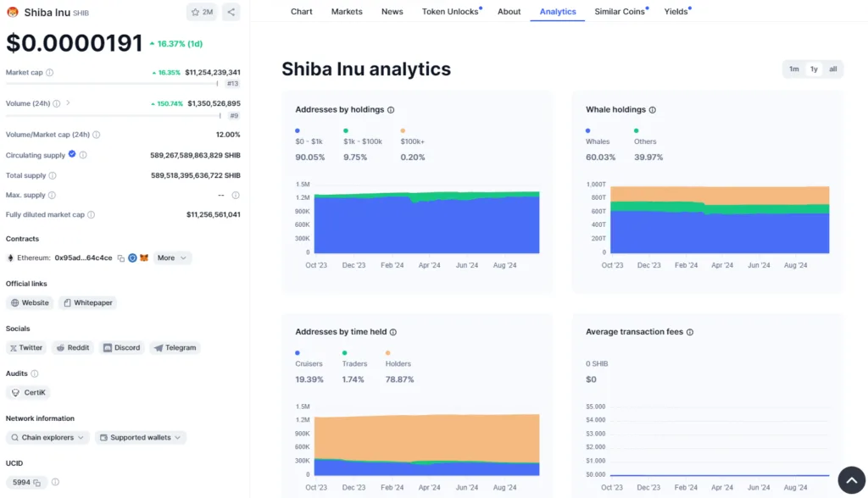868x498 pixels.
Task: Toggle the $1k - $100k legend series
Action: click(363, 136)
